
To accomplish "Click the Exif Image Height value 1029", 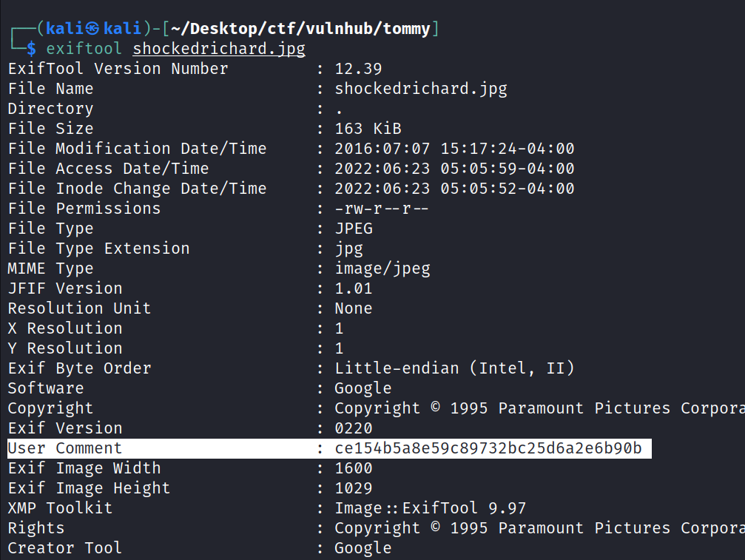I will (354, 488).
